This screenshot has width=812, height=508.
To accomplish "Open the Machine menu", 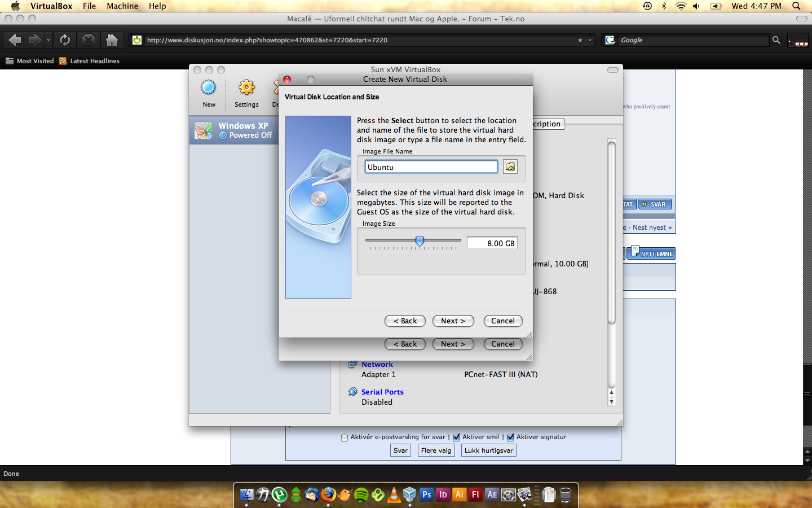I will pos(122,6).
